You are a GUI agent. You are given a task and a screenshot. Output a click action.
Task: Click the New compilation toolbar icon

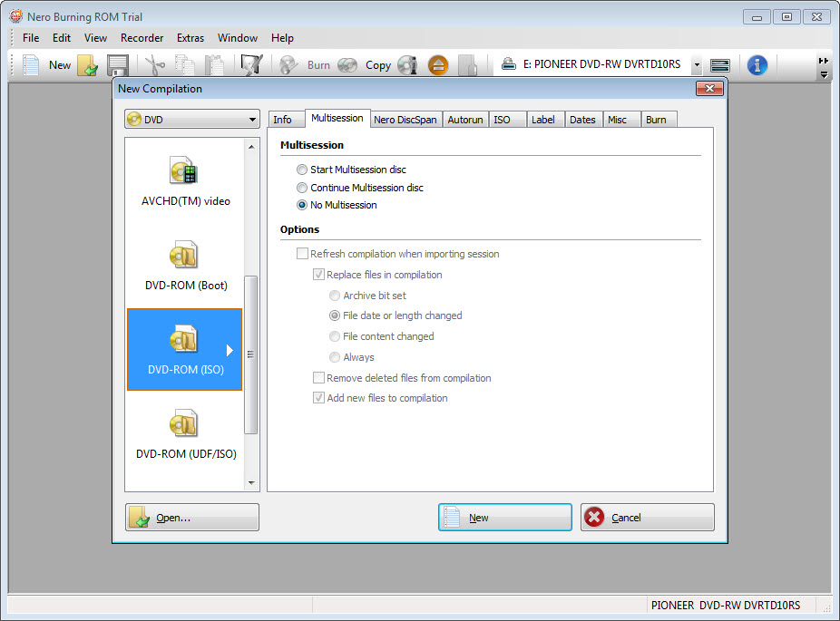click(31, 65)
